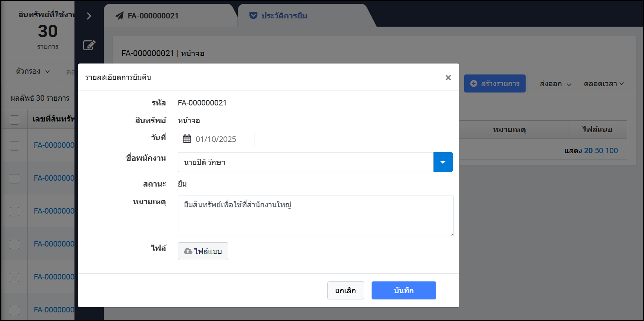This screenshot has width=644, height=321.
Task: Switch to the ประวัติการยืม tab
Action: (284, 16)
